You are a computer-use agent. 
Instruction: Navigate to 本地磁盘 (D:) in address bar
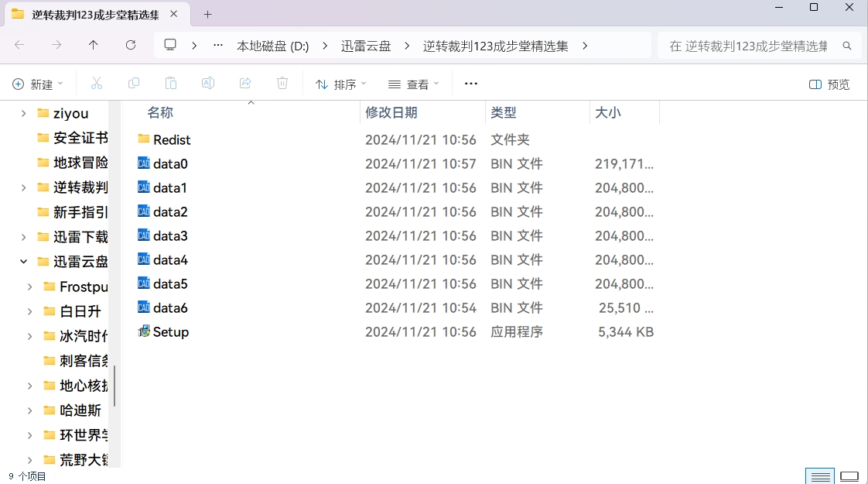coord(272,46)
